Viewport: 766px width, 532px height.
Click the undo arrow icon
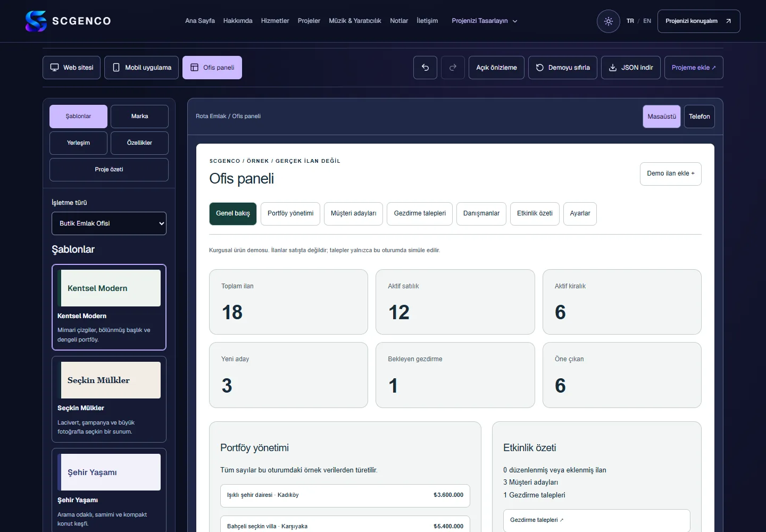point(425,68)
